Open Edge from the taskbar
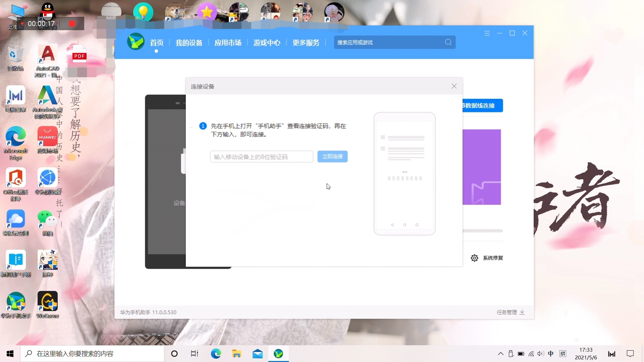The image size is (644, 362). coord(216,354)
